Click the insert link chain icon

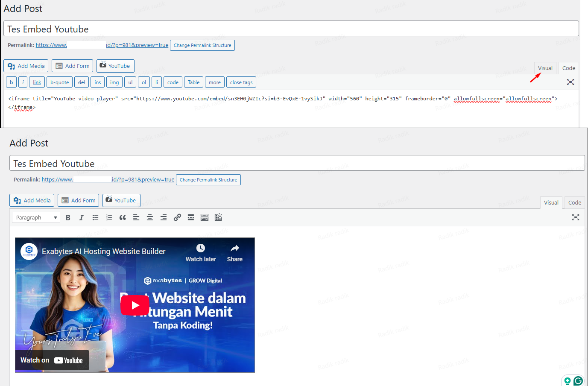pyautogui.click(x=177, y=217)
